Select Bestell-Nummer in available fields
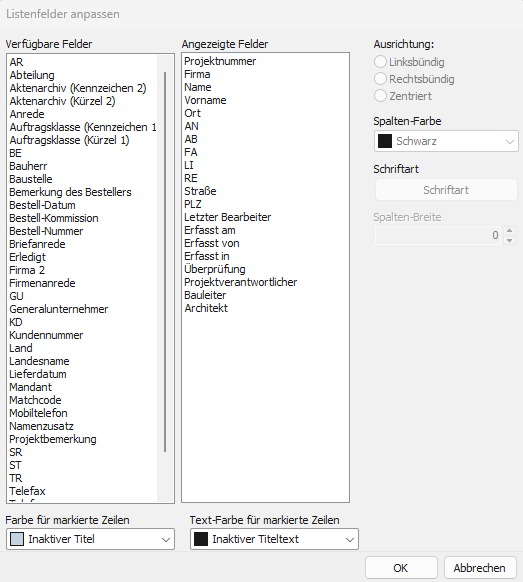Viewport: 523px width, 582px height. coord(46,231)
